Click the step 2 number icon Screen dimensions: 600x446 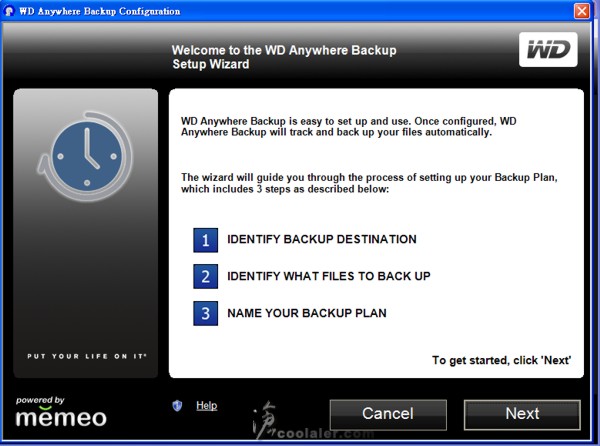205,276
